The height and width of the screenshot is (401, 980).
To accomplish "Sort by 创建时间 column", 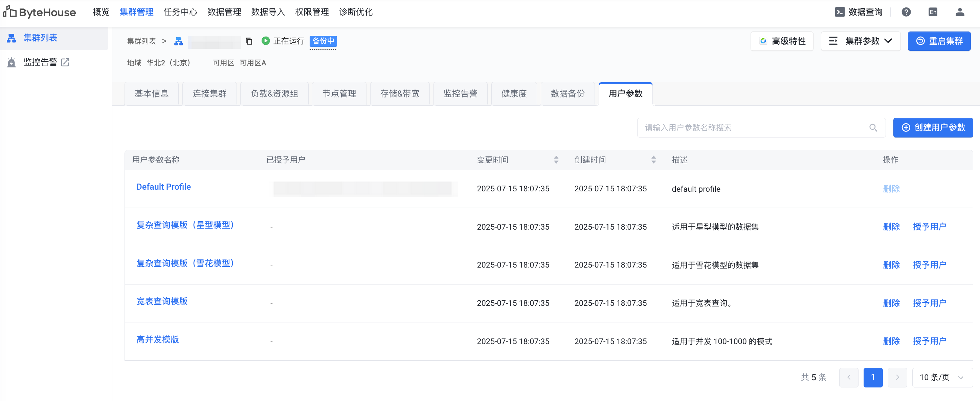I will coord(653,160).
